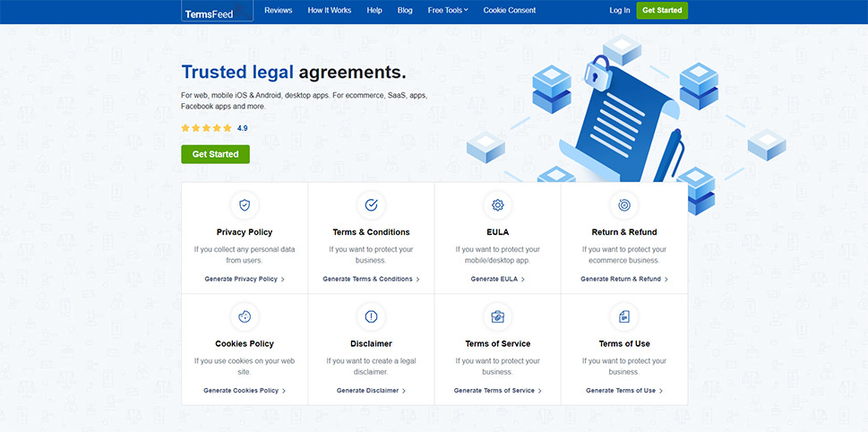Click the Disclaimer exclamation icon
This screenshot has width=868, height=432.
[372, 316]
